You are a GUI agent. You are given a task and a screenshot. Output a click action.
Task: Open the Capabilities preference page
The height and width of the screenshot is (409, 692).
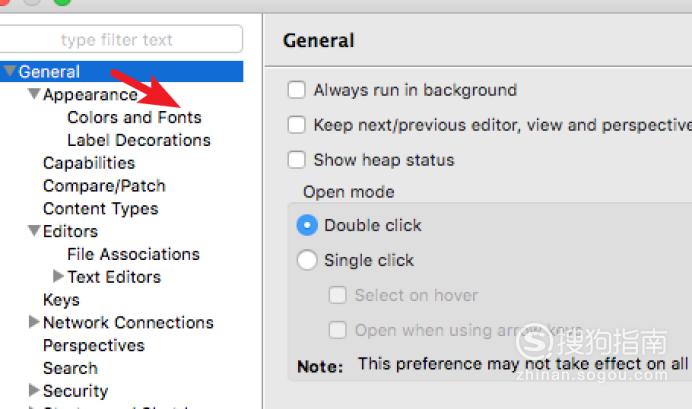tap(89, 163)
